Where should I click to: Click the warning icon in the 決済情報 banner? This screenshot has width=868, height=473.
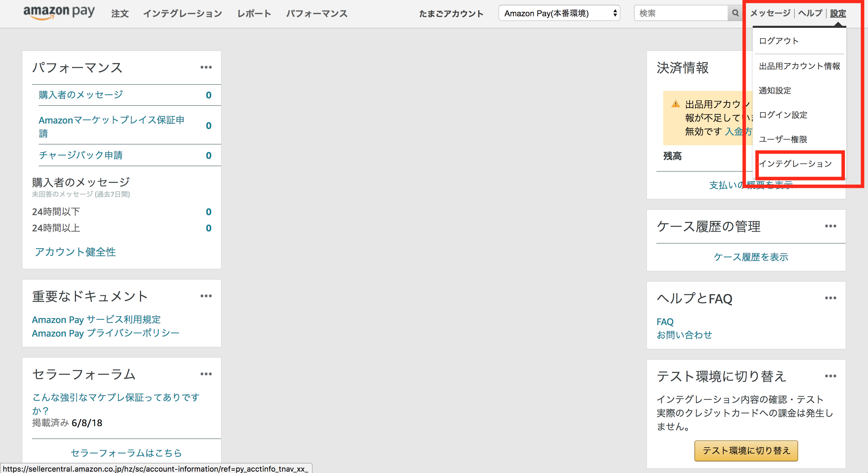(x=676, y=104)
